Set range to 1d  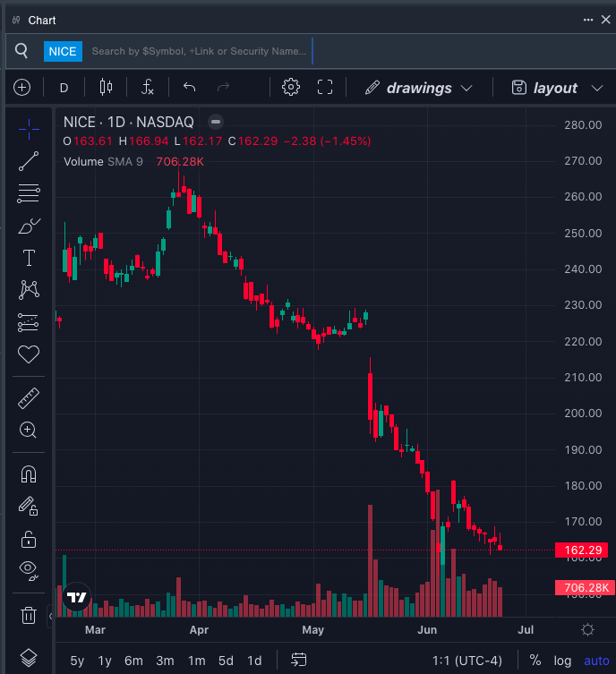pos(254,661)
